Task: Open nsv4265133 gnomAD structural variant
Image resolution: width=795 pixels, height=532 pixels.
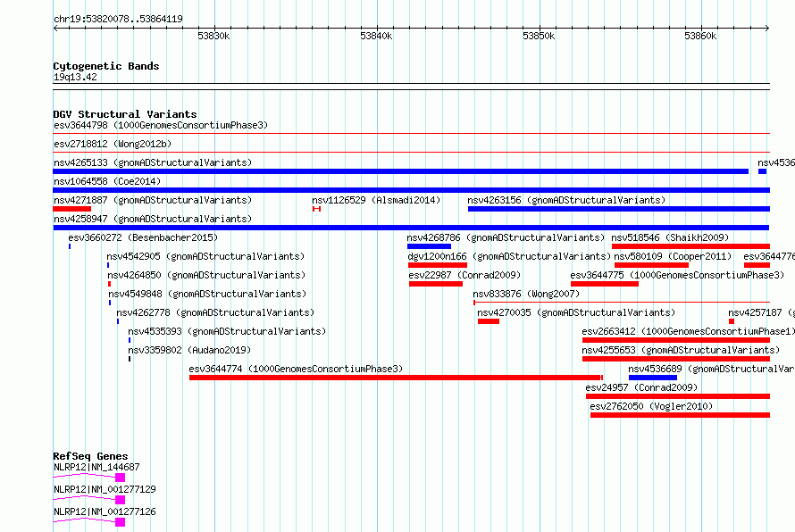Action: (x=153, y=162)
